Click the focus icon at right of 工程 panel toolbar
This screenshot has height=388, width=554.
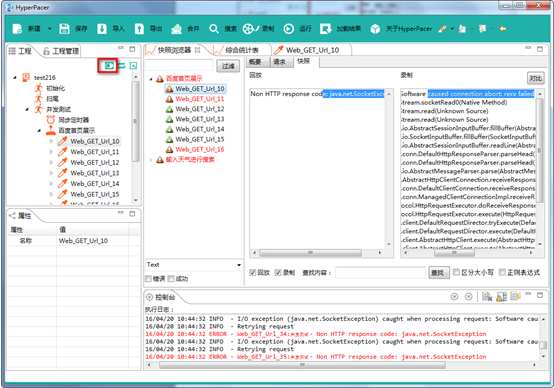[133, 66]
